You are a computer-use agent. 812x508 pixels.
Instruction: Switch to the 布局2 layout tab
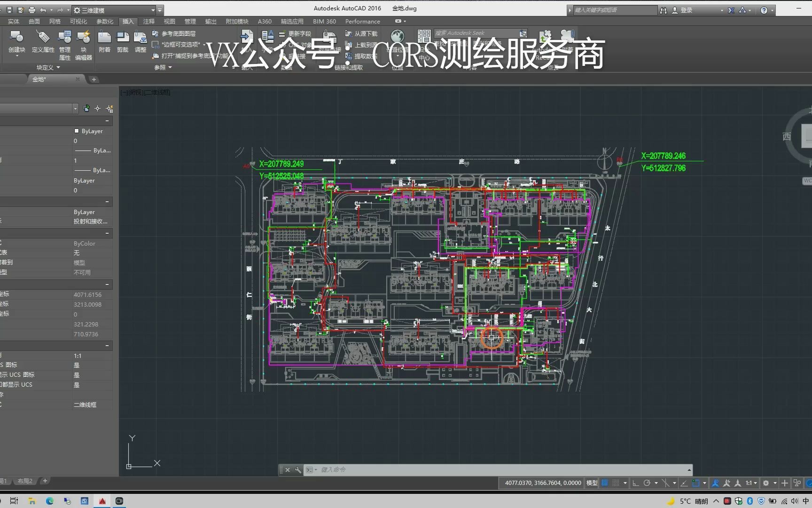(x=25, y=481)
